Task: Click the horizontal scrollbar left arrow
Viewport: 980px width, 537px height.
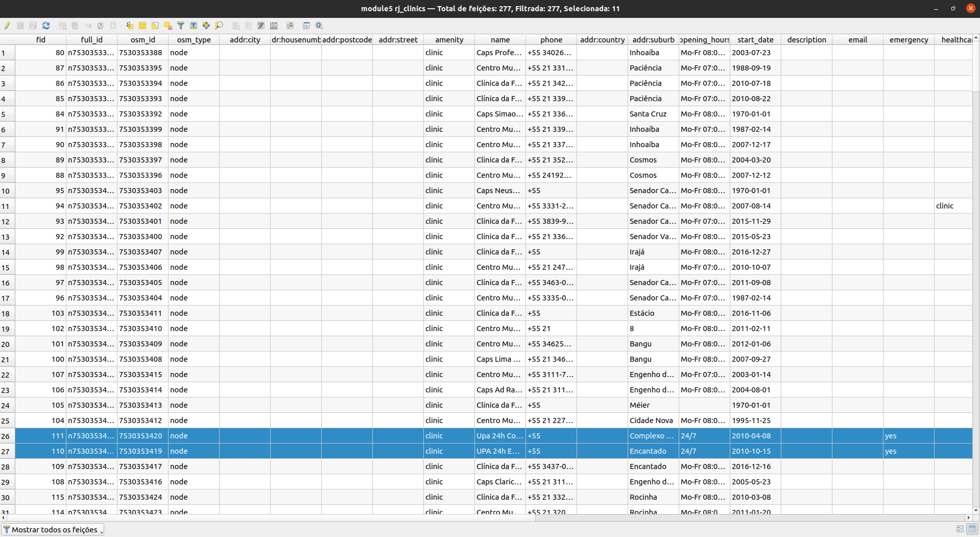Action: point(3,518)
